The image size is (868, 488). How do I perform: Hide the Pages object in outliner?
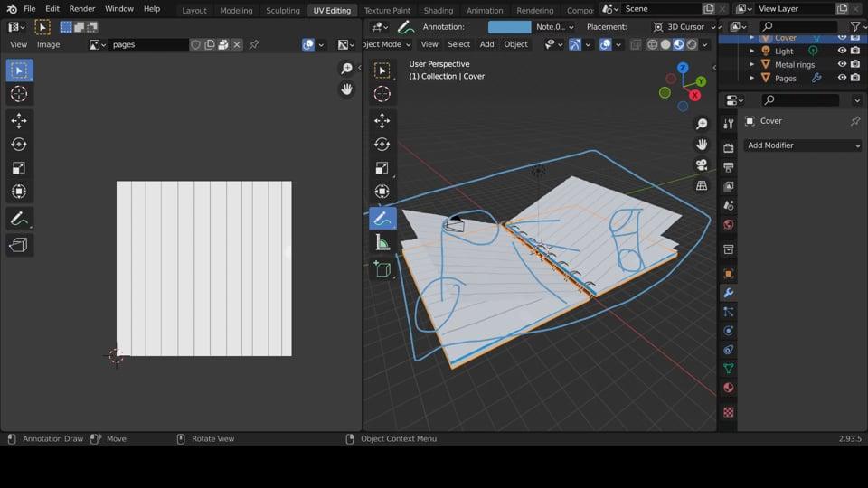(842, 79)
